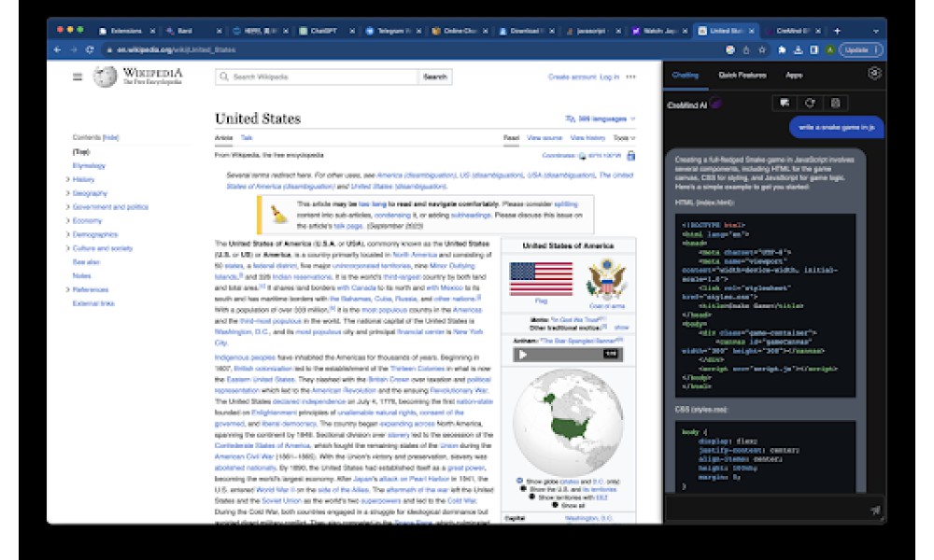The height and width of the screenshot is (560, 934).
Task: Open the Talk tab of the article
Action: (247, 138)
